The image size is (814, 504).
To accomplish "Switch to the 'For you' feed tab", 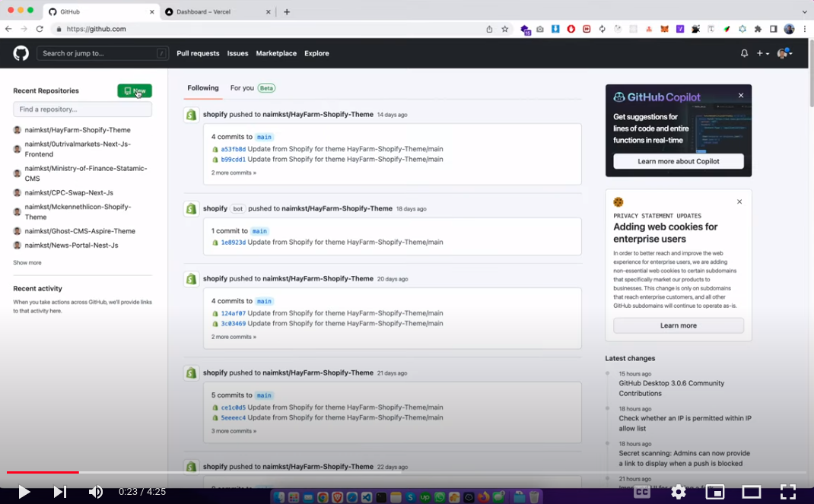I will click(x=242, y=88).
